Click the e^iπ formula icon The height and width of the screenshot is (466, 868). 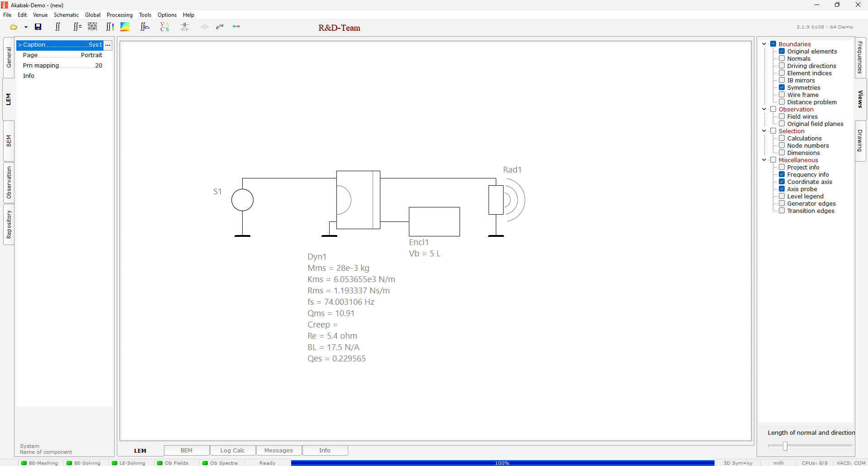click(220, 27)
